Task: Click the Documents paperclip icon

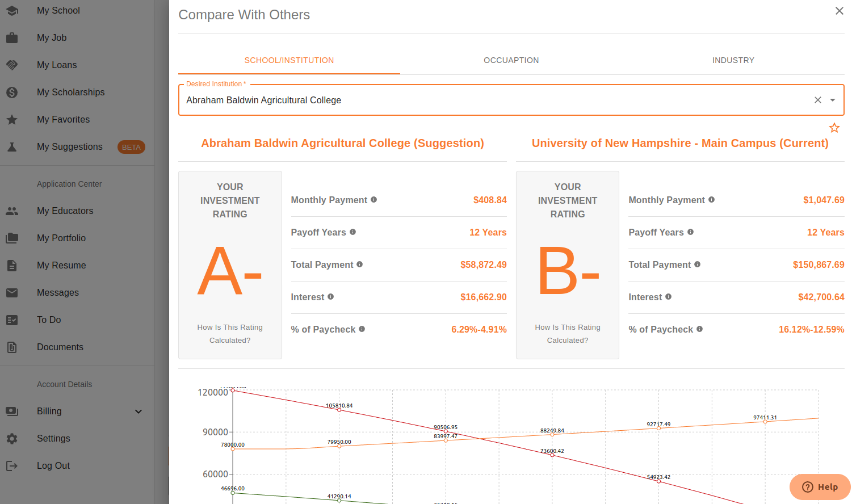Action: pos(12,347)
